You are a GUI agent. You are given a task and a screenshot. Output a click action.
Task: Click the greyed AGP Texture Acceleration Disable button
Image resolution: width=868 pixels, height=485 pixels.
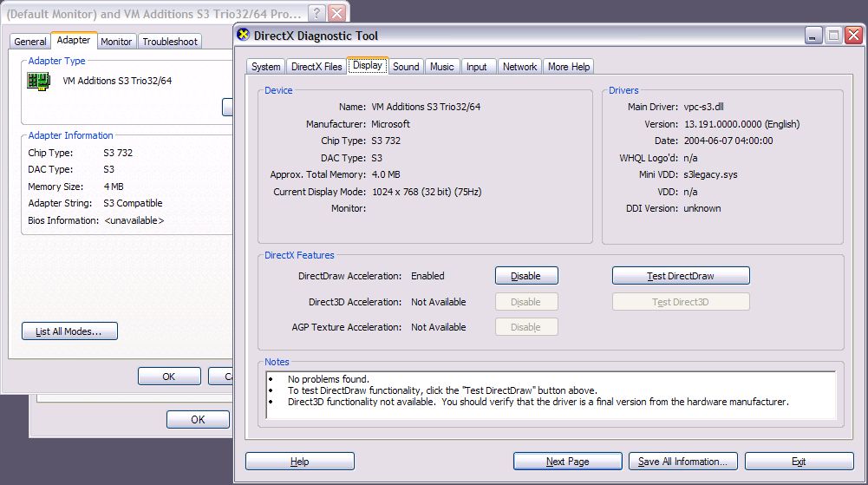(525, 327)
